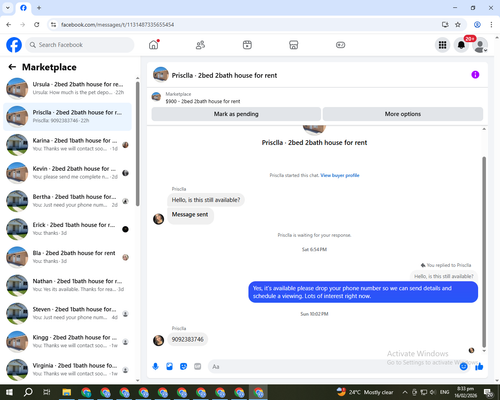
Task: Click the $900 2bed 2bath listing title
Action: tap(203, 101)
